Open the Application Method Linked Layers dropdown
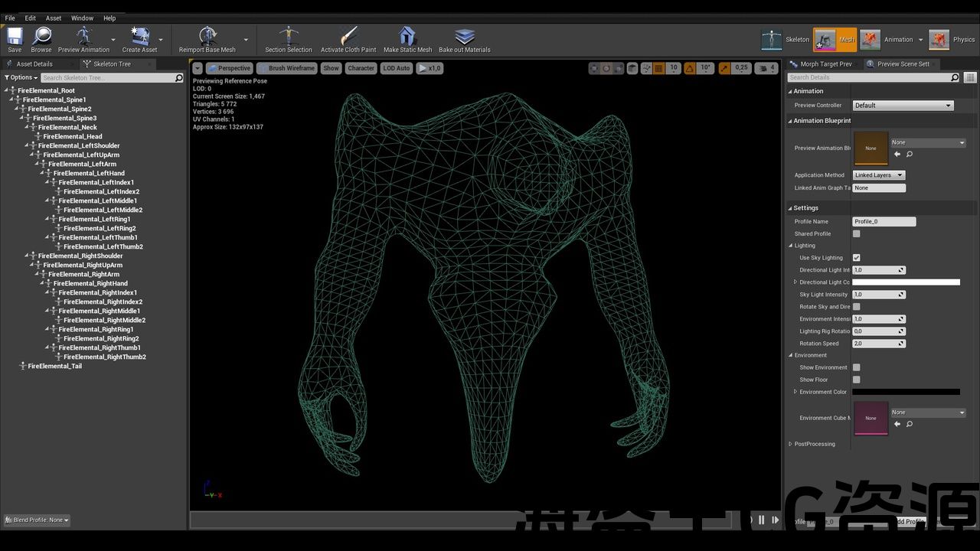The image size is (980, 551). (878, 175)
